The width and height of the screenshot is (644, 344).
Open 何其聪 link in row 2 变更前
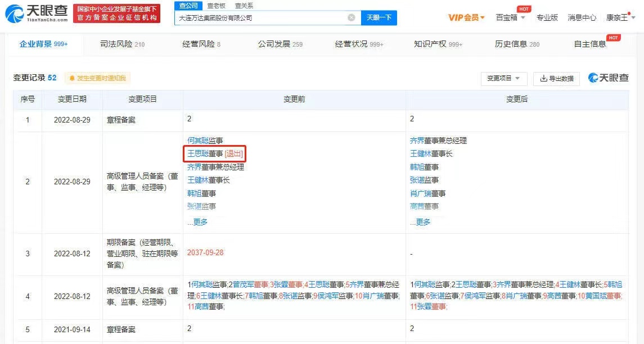click(x=197, y=141)
